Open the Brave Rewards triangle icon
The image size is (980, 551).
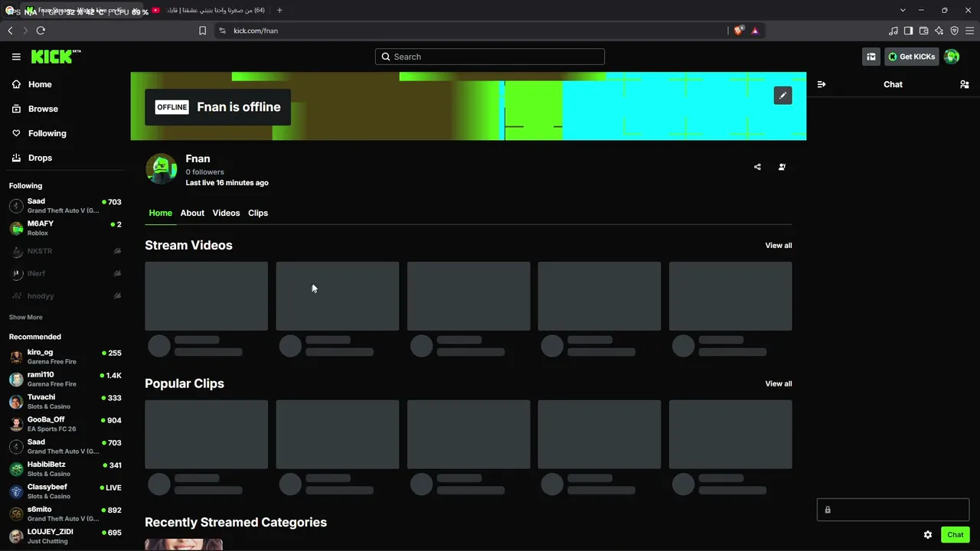[755, 31]
